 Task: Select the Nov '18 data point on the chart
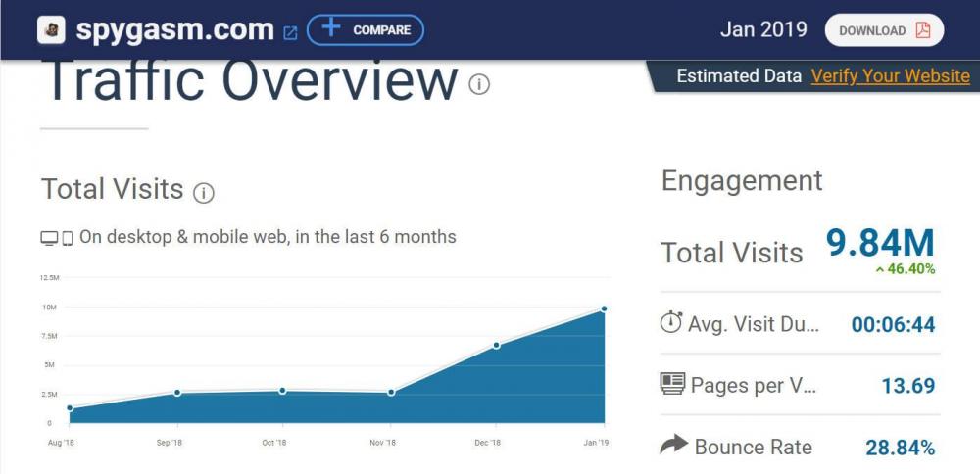click(x=391, y=393)
